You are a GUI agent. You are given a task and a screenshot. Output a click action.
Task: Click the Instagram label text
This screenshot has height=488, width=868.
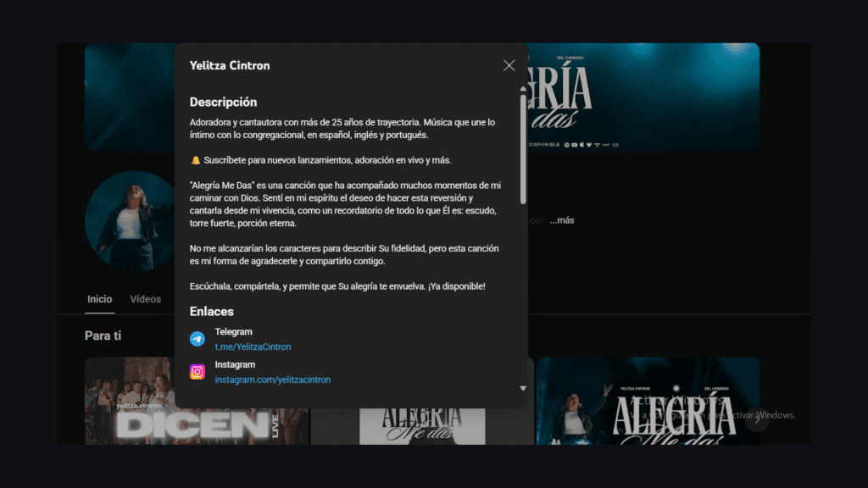(235, 364)
